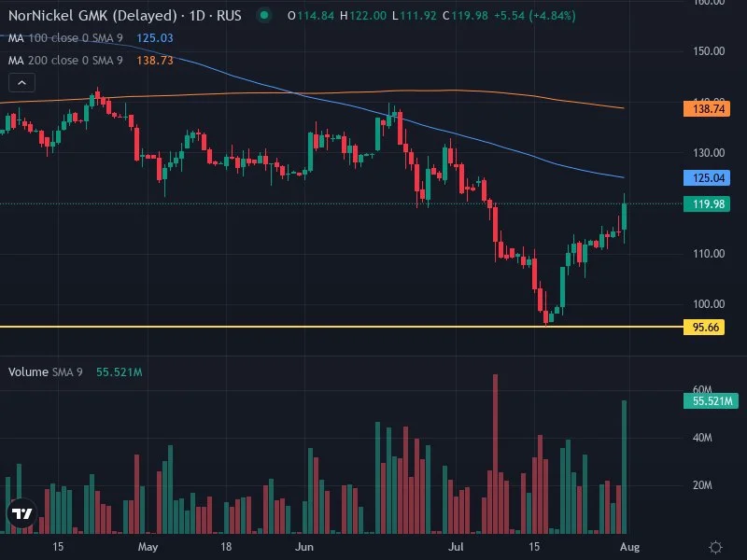Click the 150.00 price axis tick
Image resolution: width=747 pixels, height=560 pixels.
(709, 51)
